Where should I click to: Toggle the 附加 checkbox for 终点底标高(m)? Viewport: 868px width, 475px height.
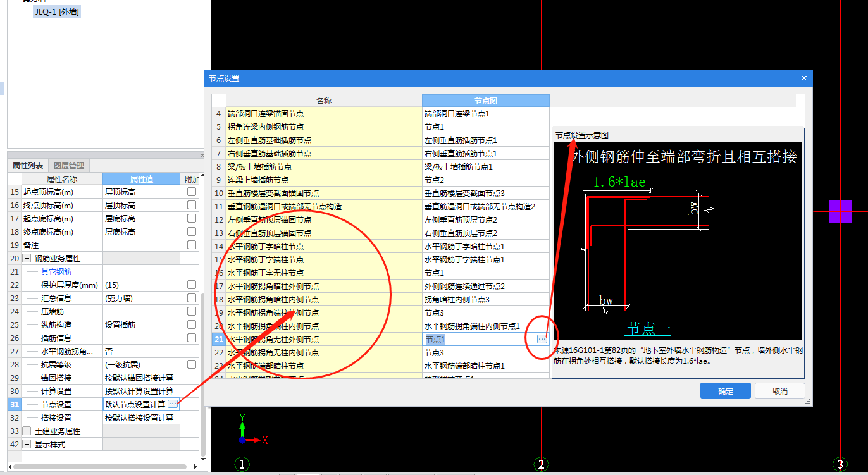[x=192, y=231]
